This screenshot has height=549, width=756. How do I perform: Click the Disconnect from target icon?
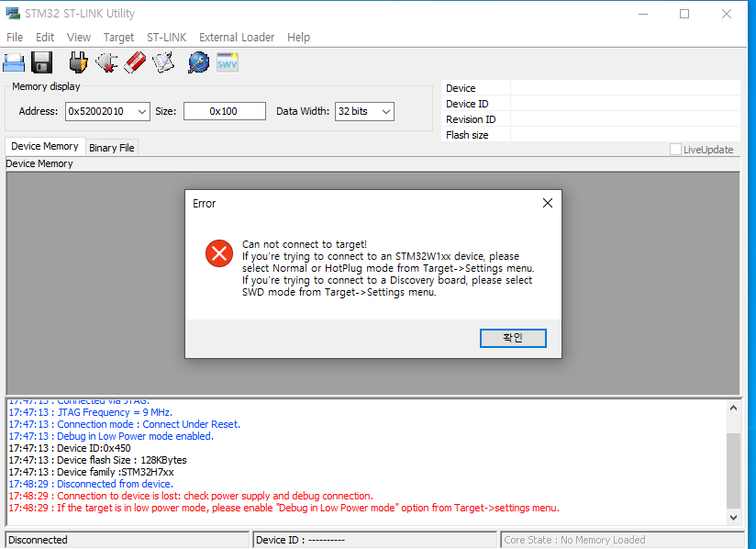tap(106, 62)
